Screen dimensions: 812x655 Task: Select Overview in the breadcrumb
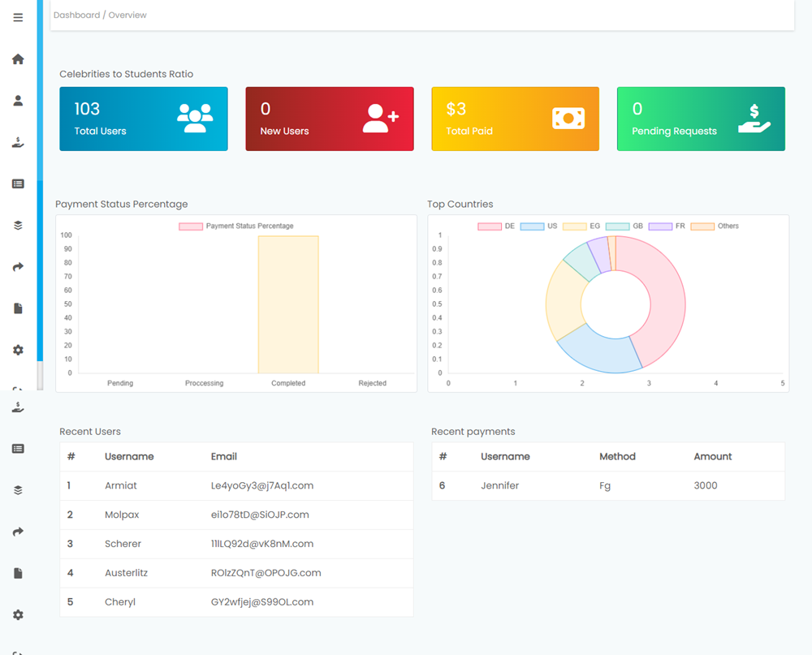point(127,15)
